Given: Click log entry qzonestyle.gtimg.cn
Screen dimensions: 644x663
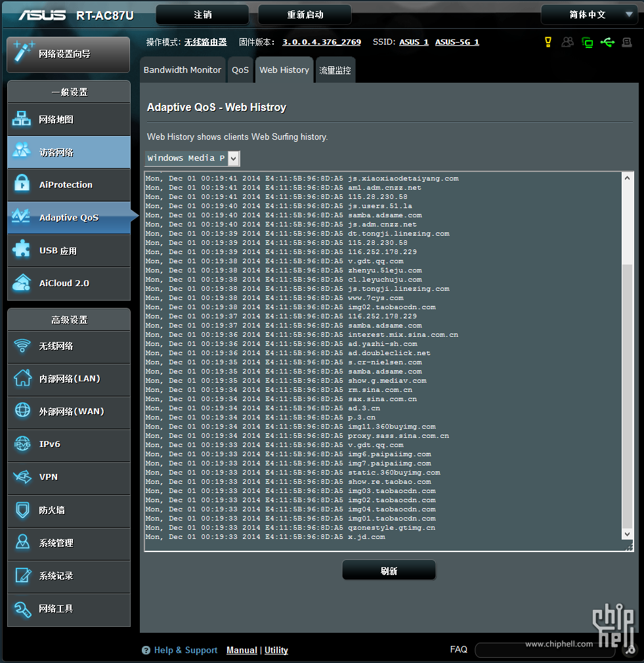Looking at the screenshot, I should pyautogui.click(x=391, y=528).
